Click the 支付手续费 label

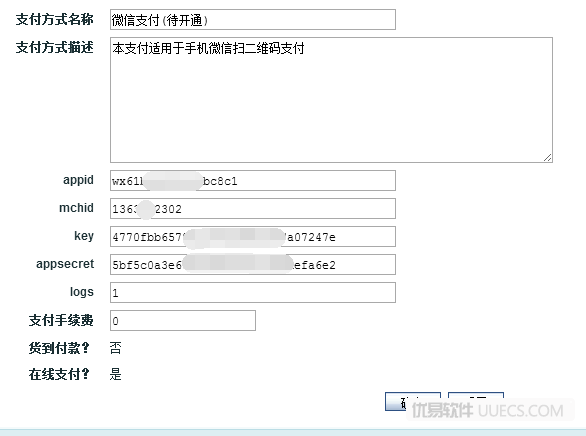pos(61,321)
